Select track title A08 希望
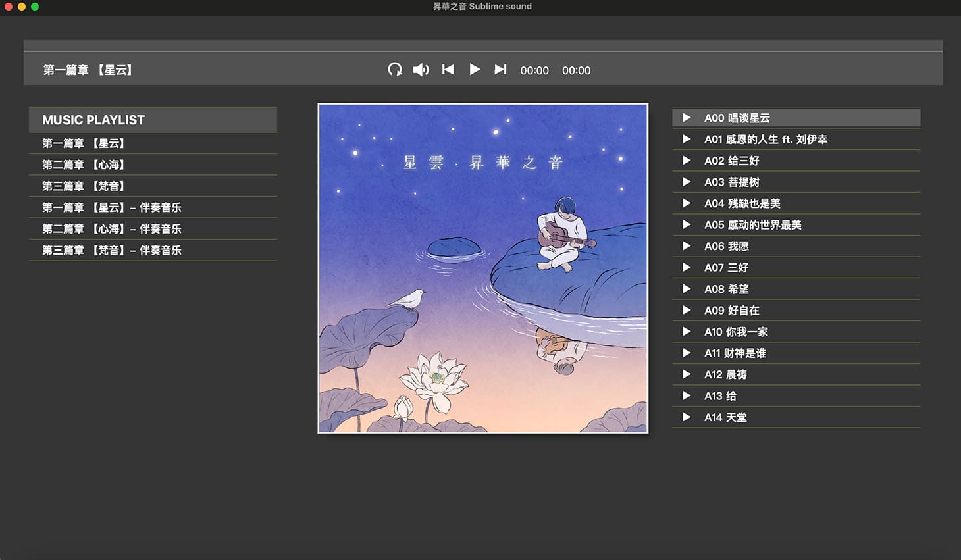Image resolution: width=961 pixels, height=560 pixels. [727, 289]
